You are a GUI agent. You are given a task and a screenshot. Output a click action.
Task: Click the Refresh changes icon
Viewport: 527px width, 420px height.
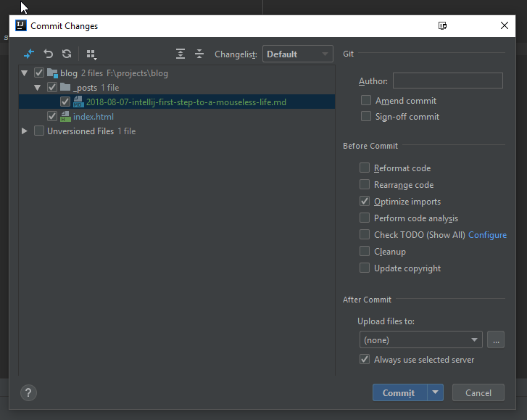click(67, 54)
